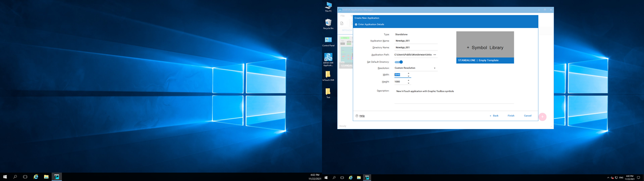Open Start menu on the left monitor taskbar
644x181 pixels.
coord(5,177)
